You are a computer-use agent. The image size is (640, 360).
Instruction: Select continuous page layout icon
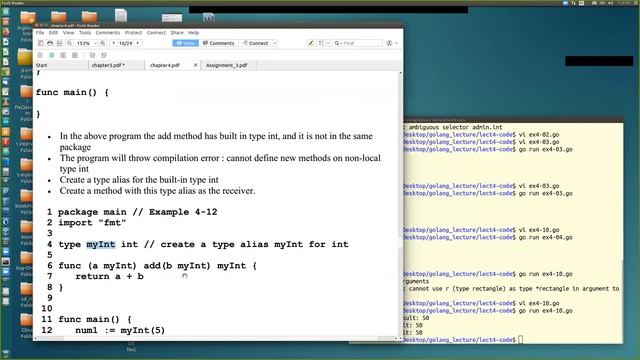(x=51, y=55)
